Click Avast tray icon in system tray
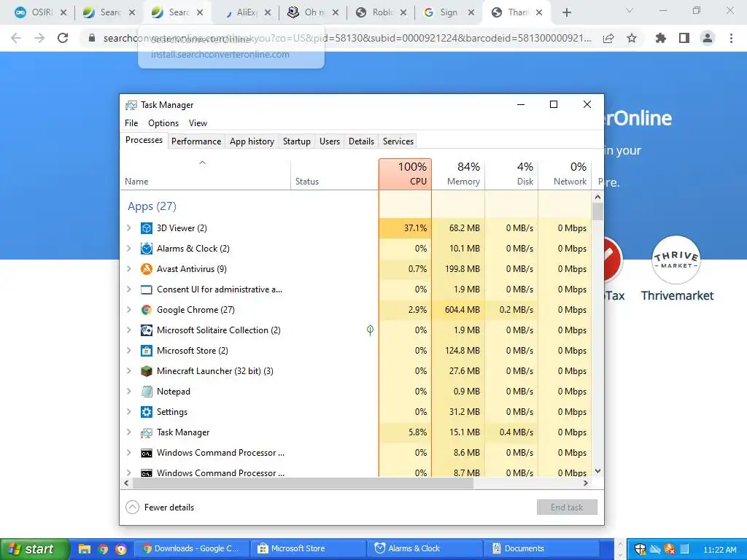The width and height of the screenshot is (747, 560). [670, 550]
